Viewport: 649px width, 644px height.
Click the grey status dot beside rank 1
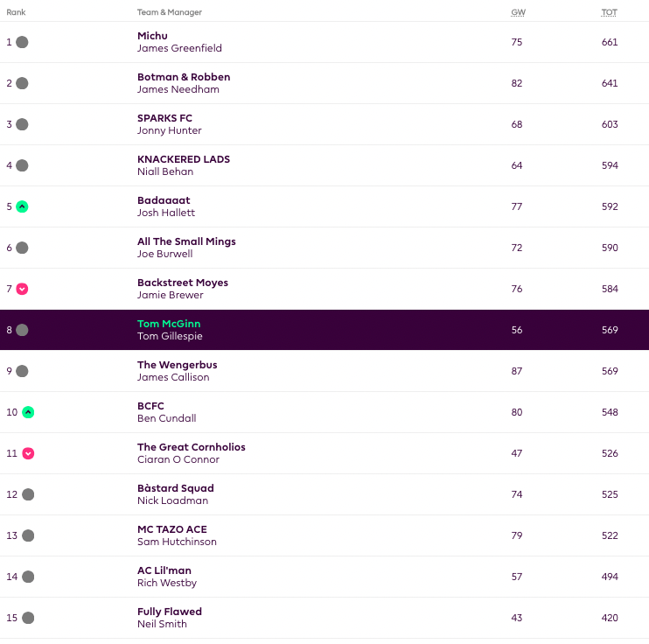[x=22, y=42]
